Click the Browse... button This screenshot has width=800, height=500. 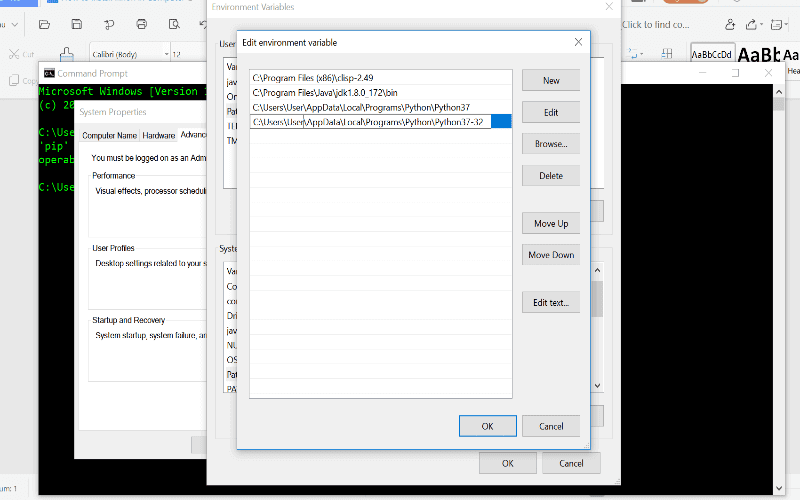551,144
